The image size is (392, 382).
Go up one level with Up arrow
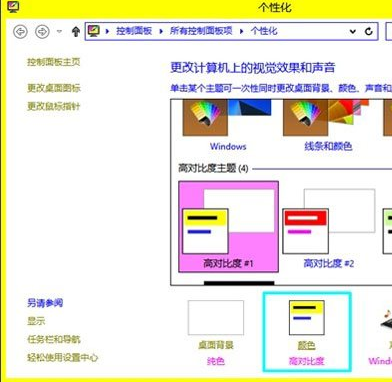(76, 32)
